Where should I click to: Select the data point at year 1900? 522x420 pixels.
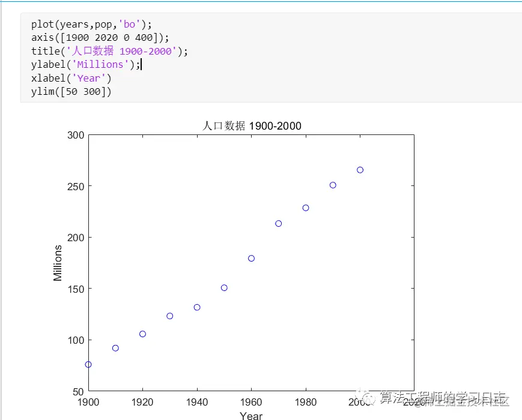[x=88, y=364]
